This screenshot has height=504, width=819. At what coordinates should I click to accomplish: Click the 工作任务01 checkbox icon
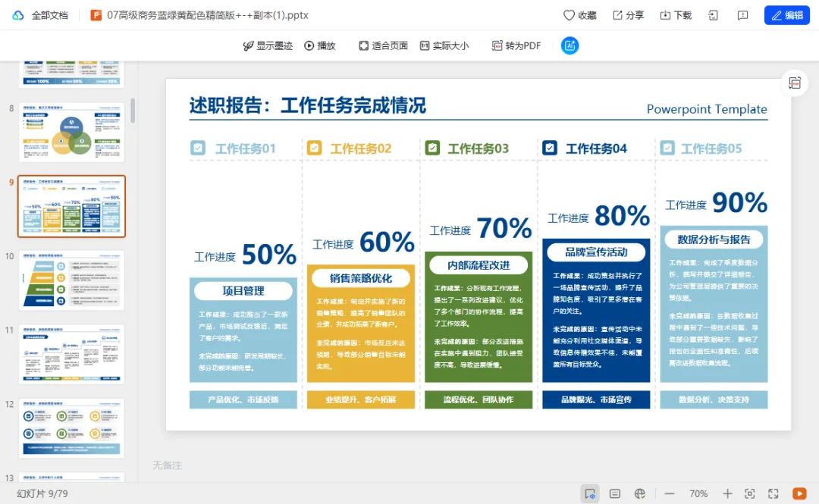click(198, 148)
